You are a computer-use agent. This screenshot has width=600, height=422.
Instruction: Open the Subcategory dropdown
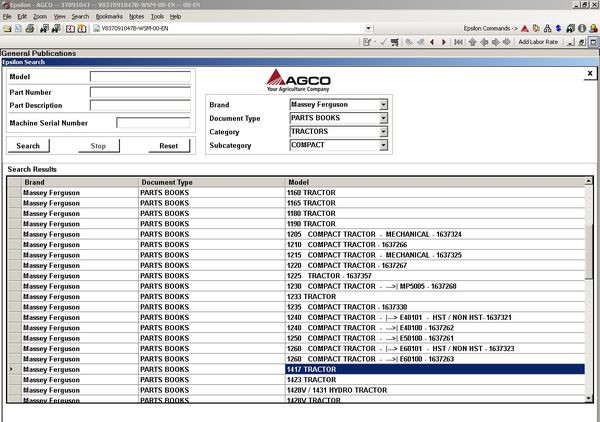(383, 145)
